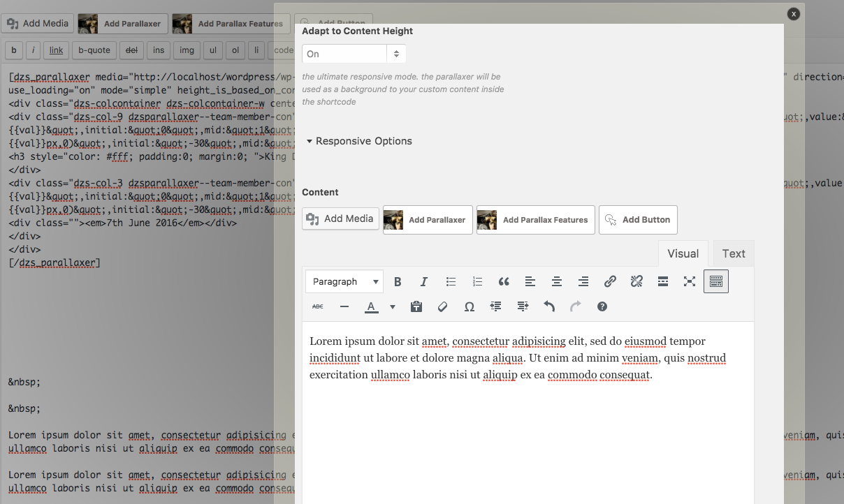The width and height of the screenshot is (844, 504).
Task: Toggle bold formatting in the Visual editor
Action: pos(398,282)
